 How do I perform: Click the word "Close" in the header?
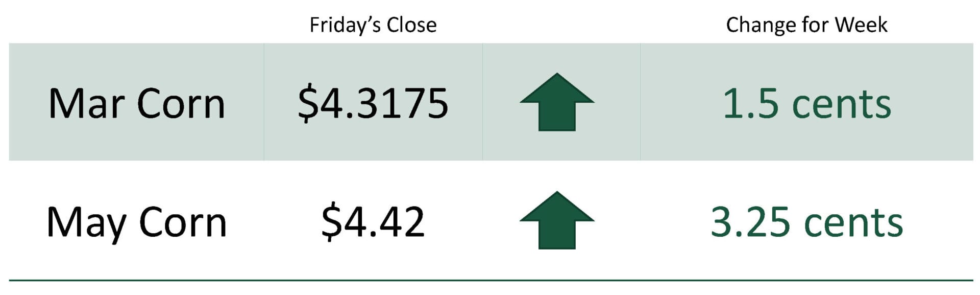(x=411, y=25)
